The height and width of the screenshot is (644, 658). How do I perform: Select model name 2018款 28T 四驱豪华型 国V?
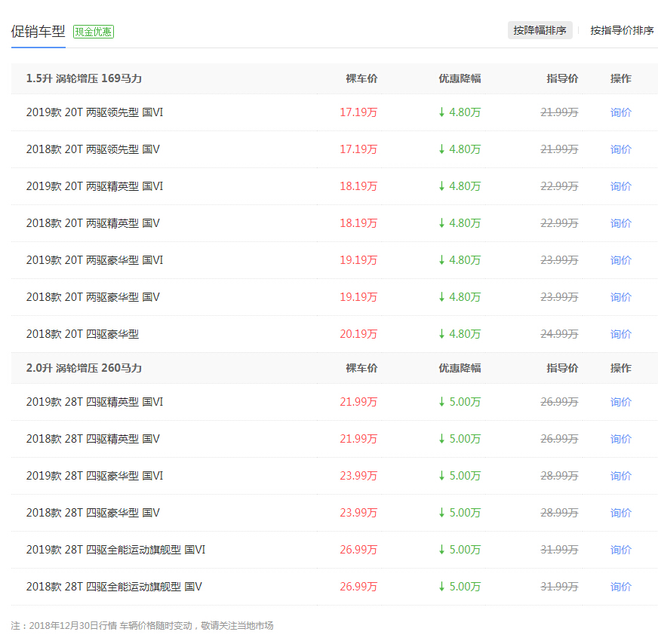tap(93, 512)
